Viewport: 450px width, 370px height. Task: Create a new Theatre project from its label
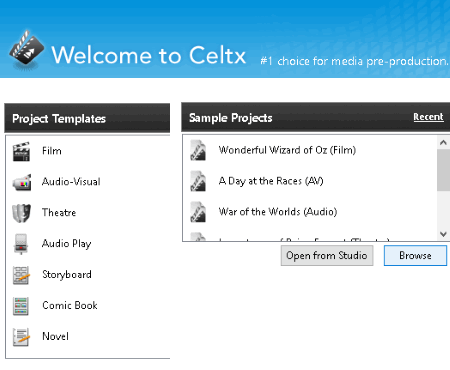click(x=59, y=213)
